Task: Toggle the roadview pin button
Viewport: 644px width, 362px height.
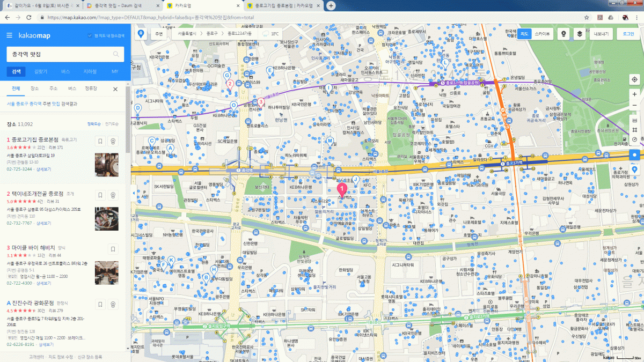Action: pos(563,34)
